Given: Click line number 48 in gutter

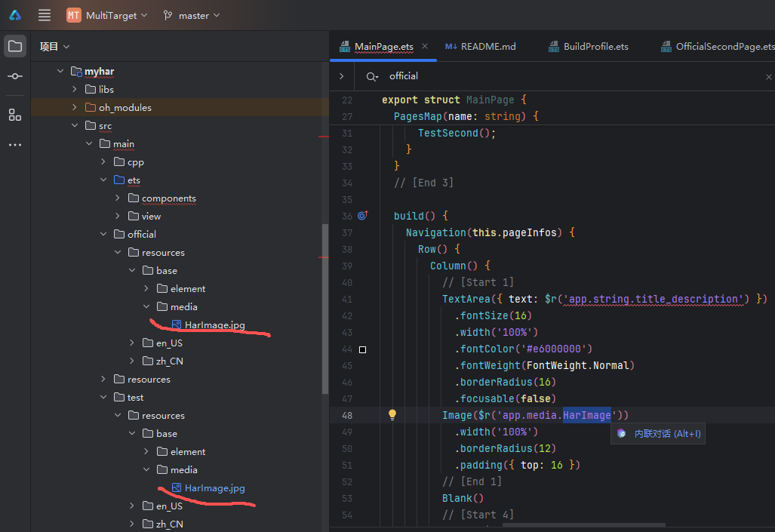Looking at the screenshot, I should tap(347, 415).
